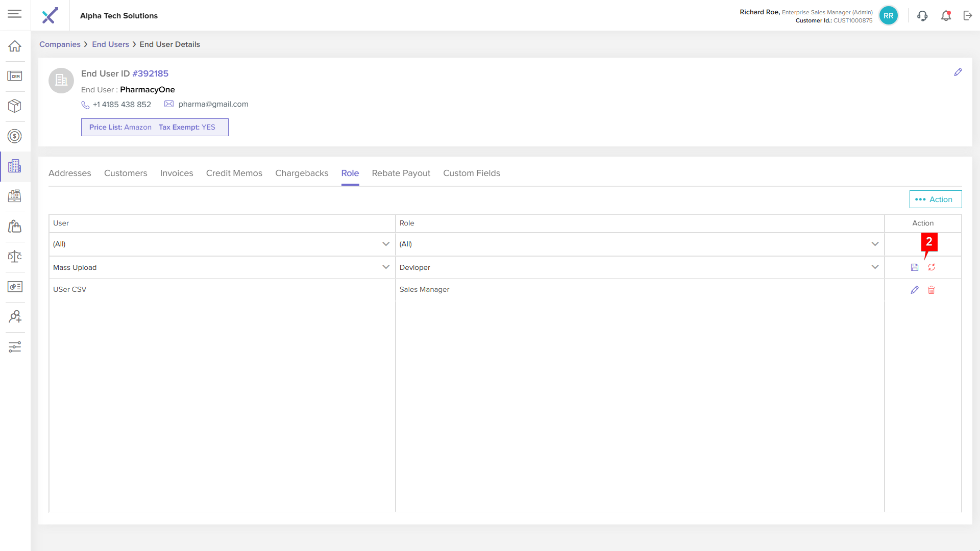Expand the Mass Upload user dropdown
Viewport: 980px width, 551px height.
pyautogui.click(x=385, y=267)
